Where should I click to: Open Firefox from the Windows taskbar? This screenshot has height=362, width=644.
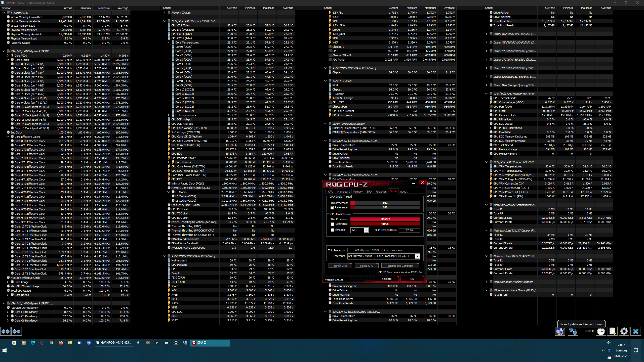coord(61,343)
